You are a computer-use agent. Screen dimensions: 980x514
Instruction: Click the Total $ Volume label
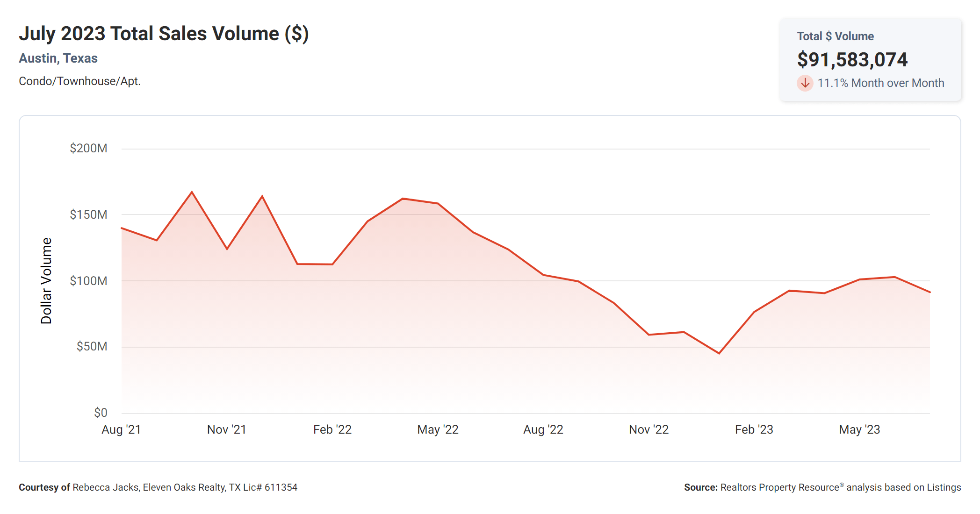[835, 36]
